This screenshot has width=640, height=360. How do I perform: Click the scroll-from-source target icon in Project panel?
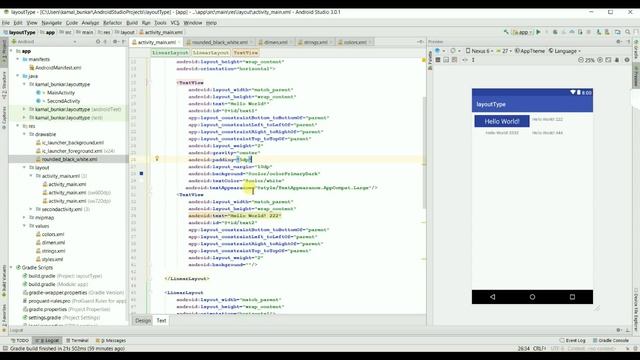[98, 42]
